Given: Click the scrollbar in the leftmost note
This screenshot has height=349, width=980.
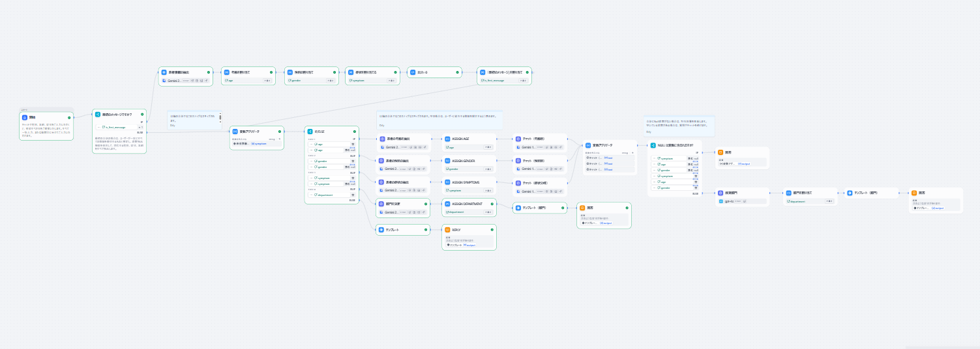Looking at the screenshot, I should [220, 118].
